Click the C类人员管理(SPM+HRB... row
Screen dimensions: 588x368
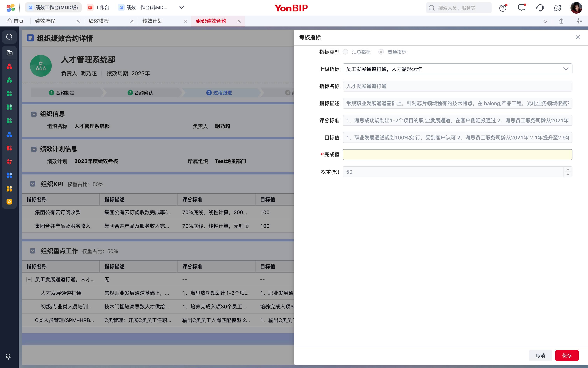pyautogui.click(x=158, y=320)
